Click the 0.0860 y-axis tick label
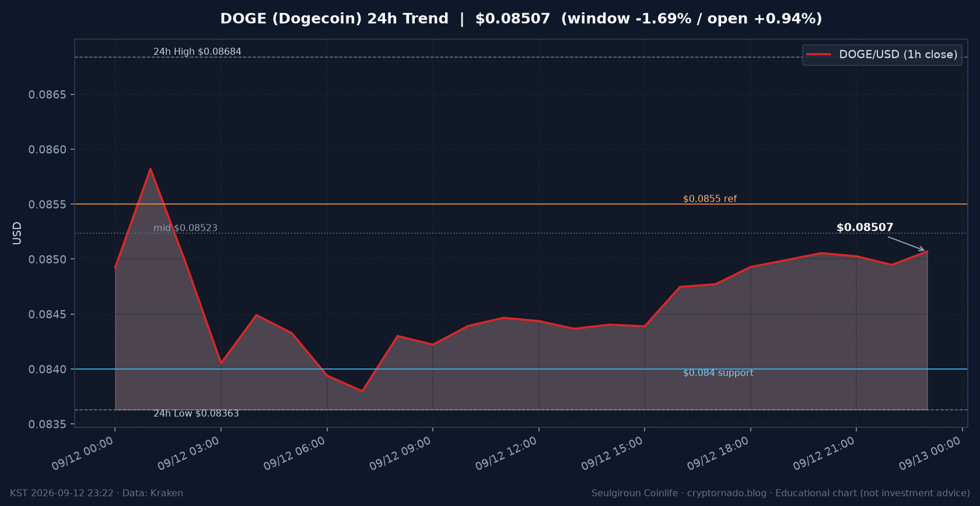The height and width of the screenshot is (506, 980). coord(48,150)
